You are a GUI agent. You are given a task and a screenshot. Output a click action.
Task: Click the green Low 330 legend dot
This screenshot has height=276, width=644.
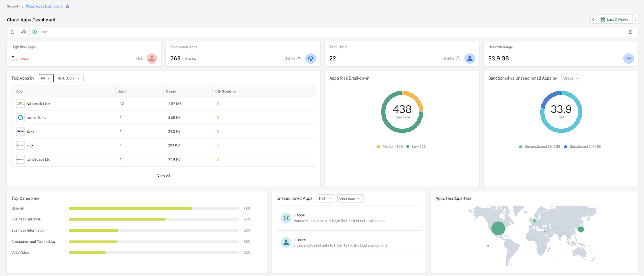[x=408, y=147]
